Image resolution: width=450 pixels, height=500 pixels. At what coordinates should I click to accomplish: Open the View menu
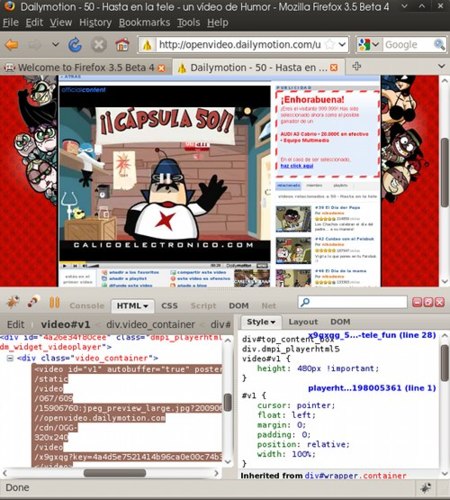pyautogui.click(x=61, y=22)
